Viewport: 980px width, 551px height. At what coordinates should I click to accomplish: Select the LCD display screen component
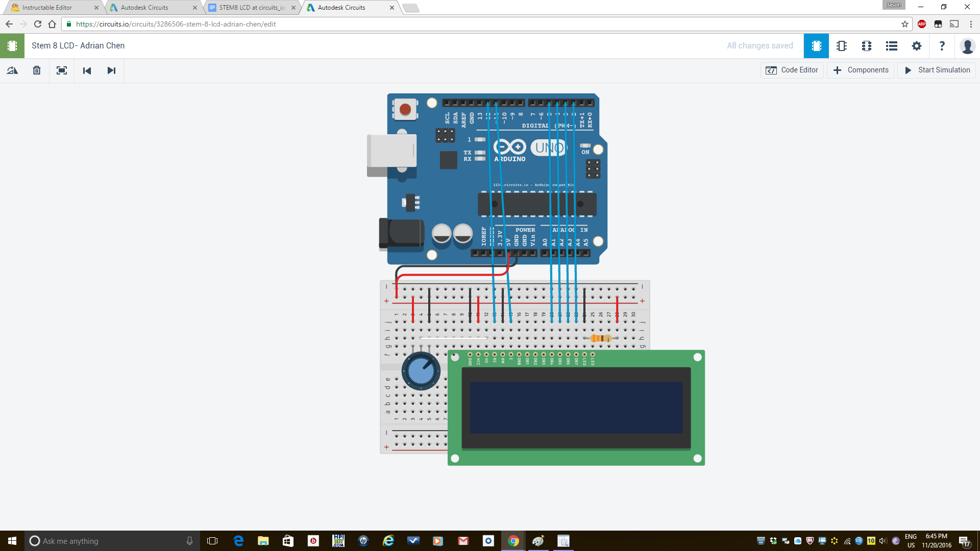pos(576,408)
